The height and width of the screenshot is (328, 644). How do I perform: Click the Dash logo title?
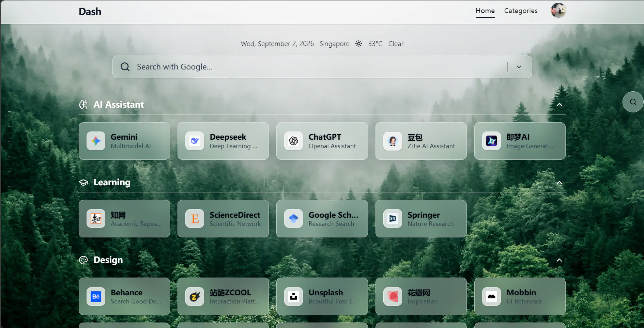coord(90,12)
